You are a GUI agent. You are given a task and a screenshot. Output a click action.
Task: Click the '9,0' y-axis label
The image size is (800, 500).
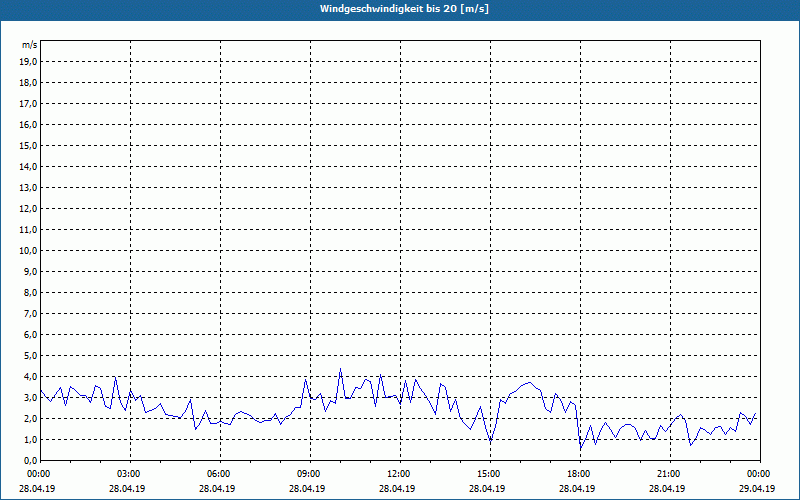[31, 271]
